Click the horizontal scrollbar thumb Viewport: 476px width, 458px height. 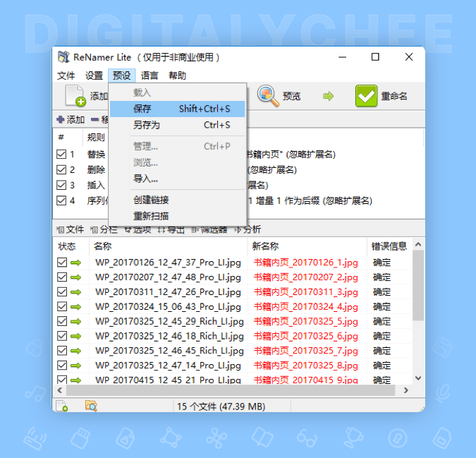click(231, 390)
